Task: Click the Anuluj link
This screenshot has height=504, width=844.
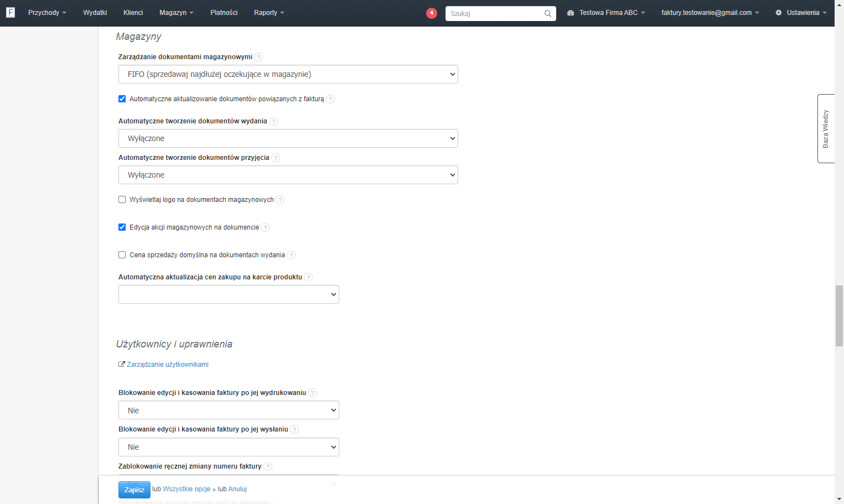Action: click(x=237, y=489)
